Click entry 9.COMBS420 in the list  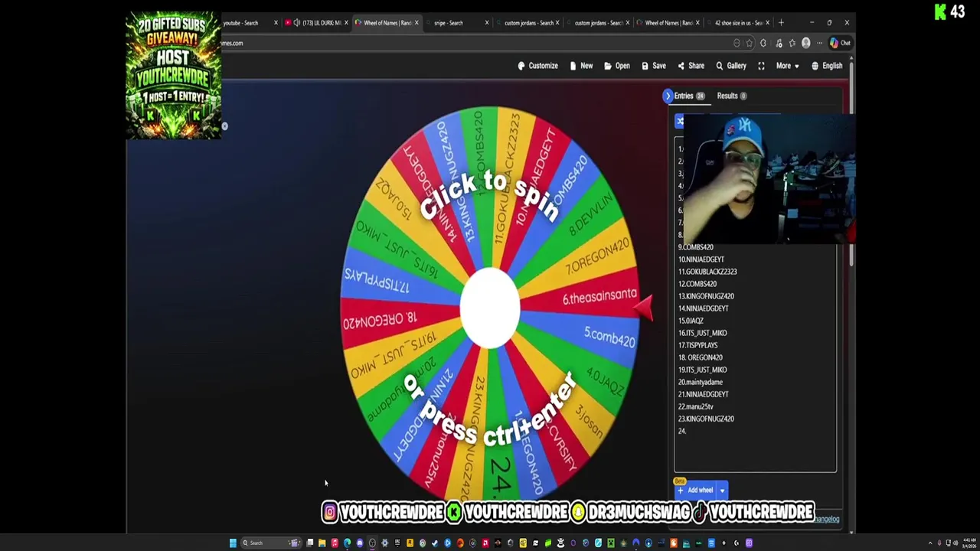pos(695,247)
